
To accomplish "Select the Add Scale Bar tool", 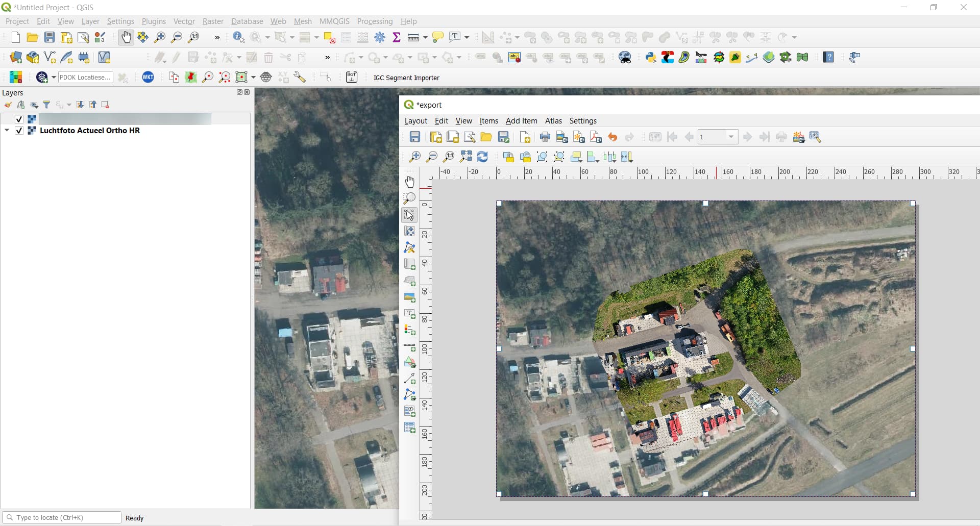I will pos(410,347).
